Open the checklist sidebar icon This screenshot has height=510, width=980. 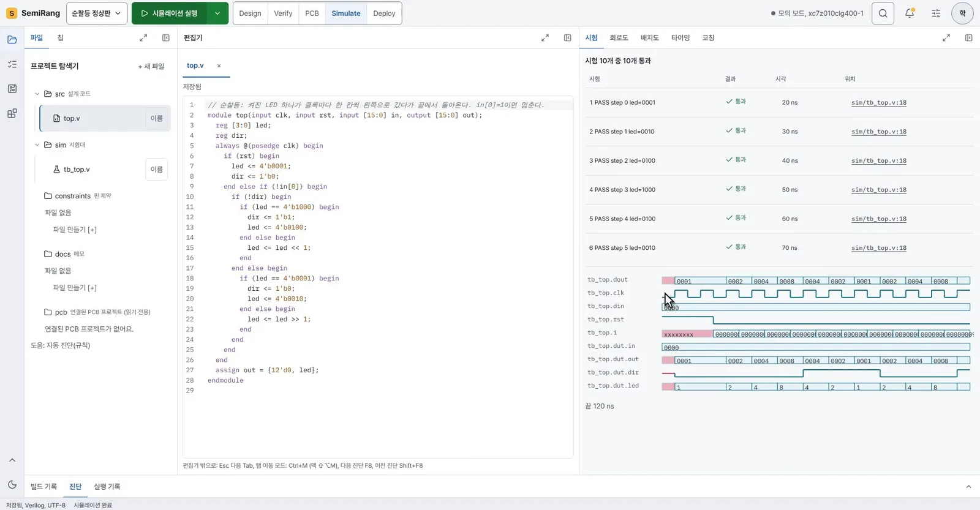tap(12, 64)
